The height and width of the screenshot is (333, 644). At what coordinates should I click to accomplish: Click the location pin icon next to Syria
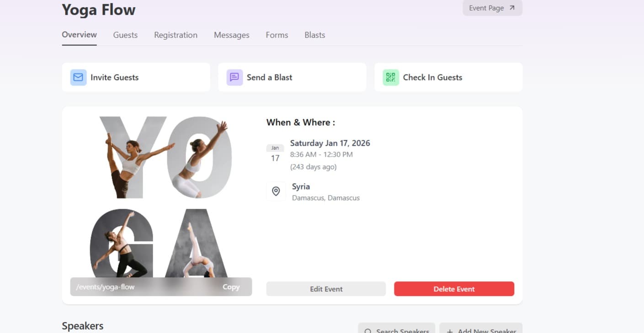[276, 191]
